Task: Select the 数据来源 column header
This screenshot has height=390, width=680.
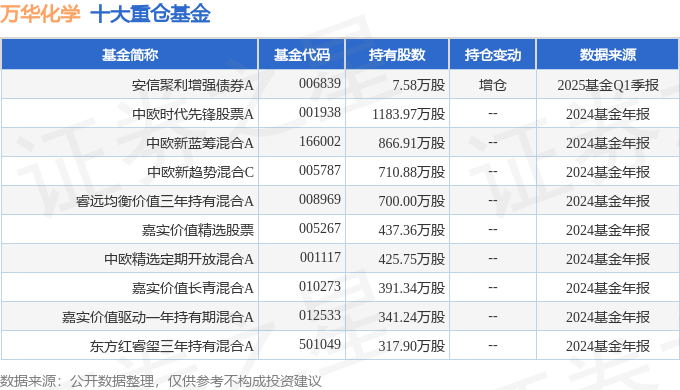Action: [x=608, y=55]
